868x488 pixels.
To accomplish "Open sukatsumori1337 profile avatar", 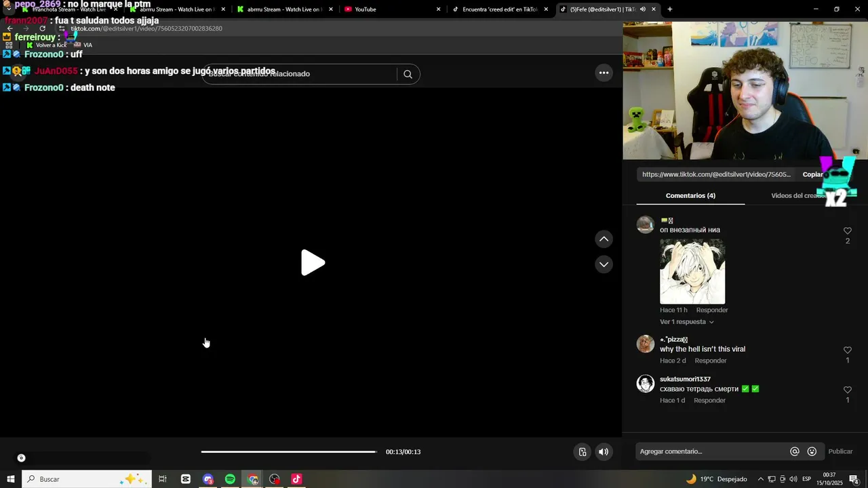I will point(645,384).
